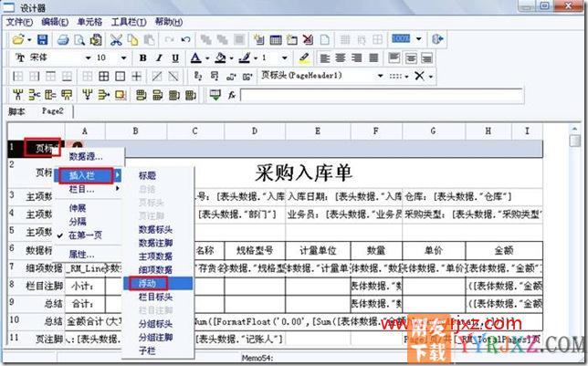
Task: Click the font color A swatch
Action: [195, 58]
